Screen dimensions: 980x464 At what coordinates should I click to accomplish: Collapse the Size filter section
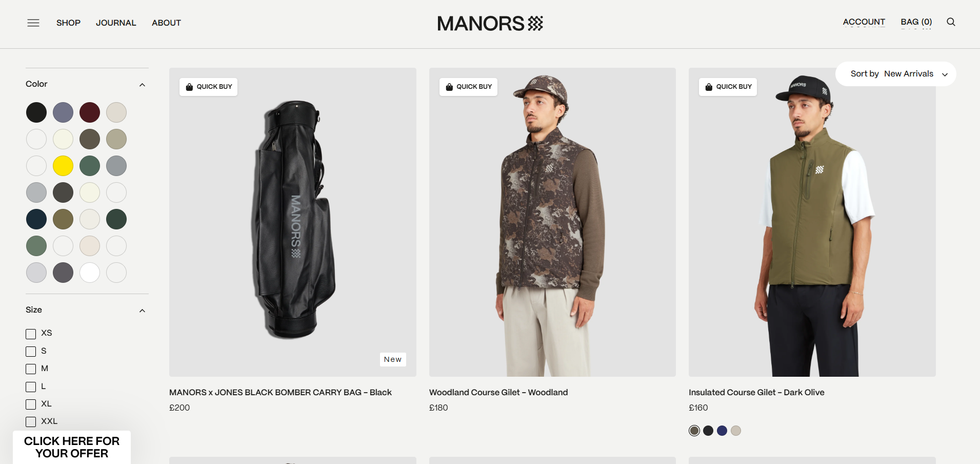point(143,311)
